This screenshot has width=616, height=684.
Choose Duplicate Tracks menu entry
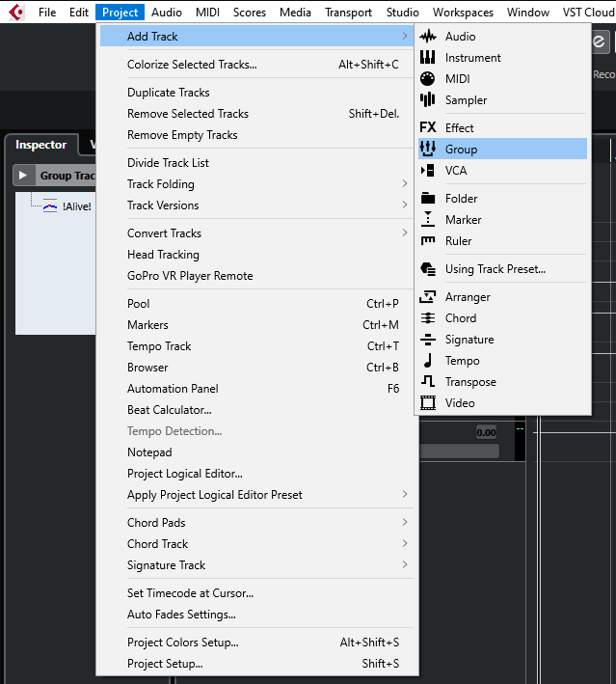click(x=169, y=93)
